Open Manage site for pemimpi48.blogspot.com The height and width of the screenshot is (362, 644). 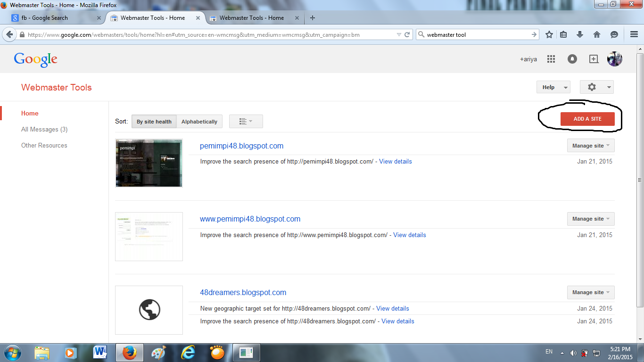[591, 146]
